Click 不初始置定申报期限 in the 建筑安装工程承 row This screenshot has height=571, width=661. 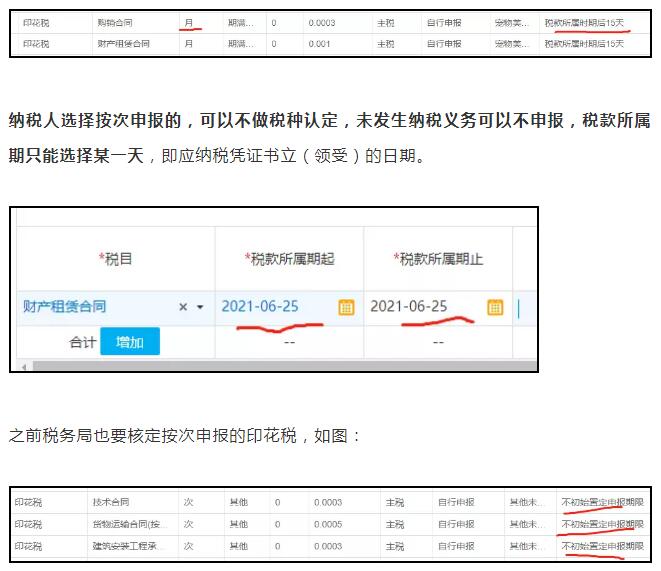602,546
